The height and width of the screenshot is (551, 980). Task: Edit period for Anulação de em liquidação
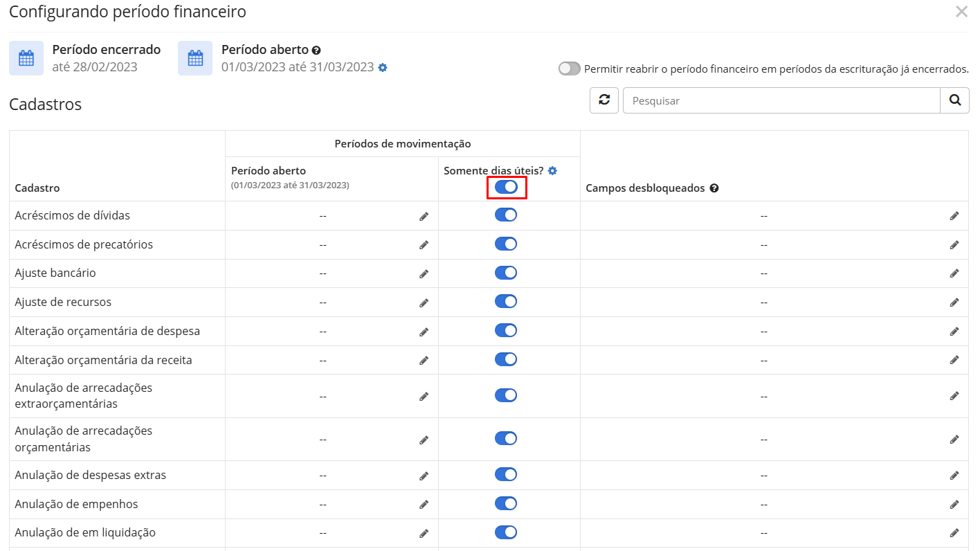click(x=424, y=533)
